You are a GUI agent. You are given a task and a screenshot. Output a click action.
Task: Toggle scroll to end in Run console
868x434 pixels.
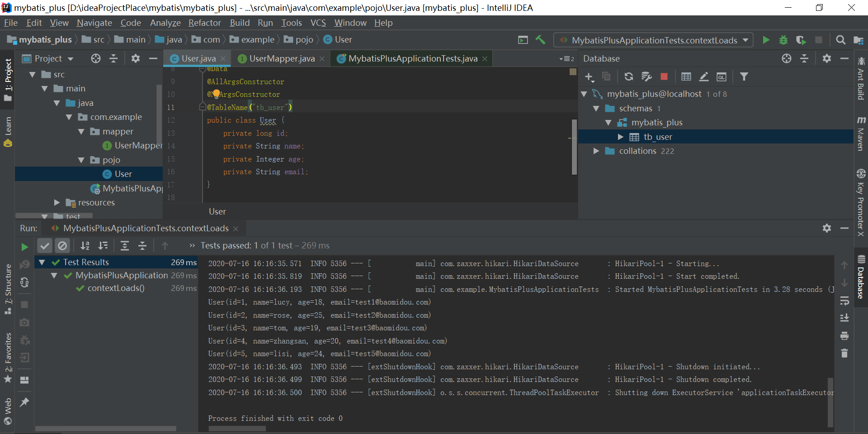click(844, 318)
